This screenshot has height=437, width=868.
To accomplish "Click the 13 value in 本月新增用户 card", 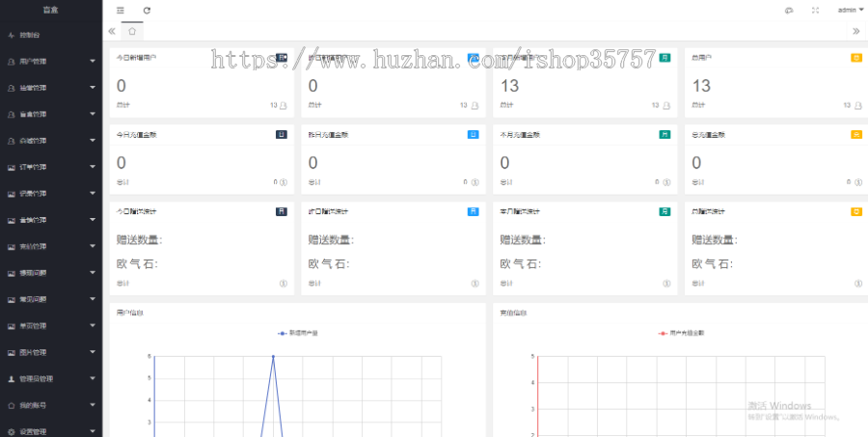I will pyautogui.click(x=510, y=86).
